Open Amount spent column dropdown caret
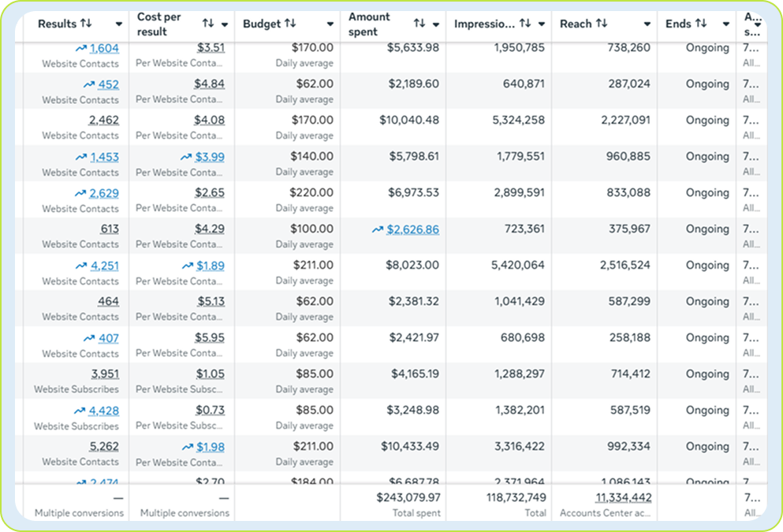783x532 pixels. coord(436,24)
